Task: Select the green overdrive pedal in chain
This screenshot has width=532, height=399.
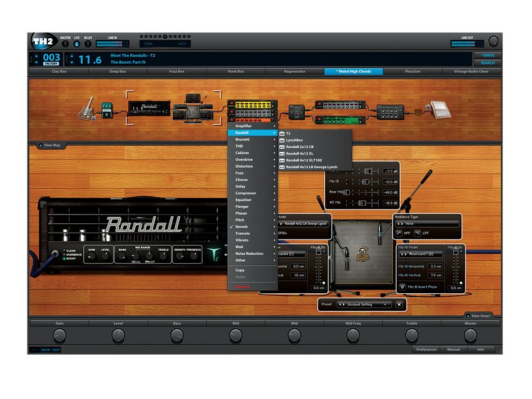Action: [x=106, y=110]
